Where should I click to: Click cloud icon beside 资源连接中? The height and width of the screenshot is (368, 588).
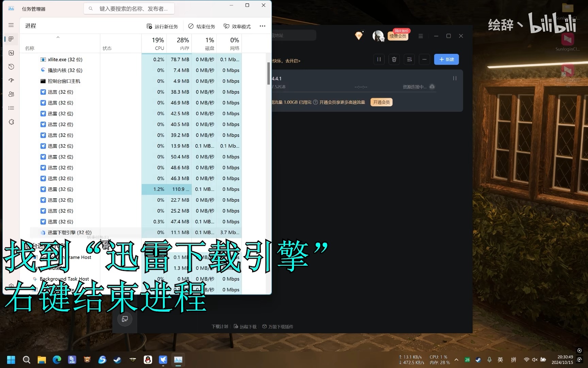click(x=432, y=87)
